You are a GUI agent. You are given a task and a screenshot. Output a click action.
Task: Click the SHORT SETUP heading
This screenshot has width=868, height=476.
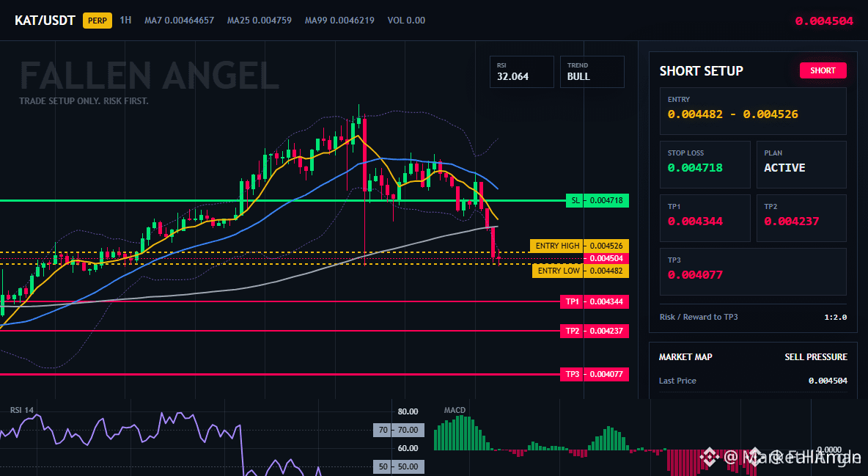[702, 71]
